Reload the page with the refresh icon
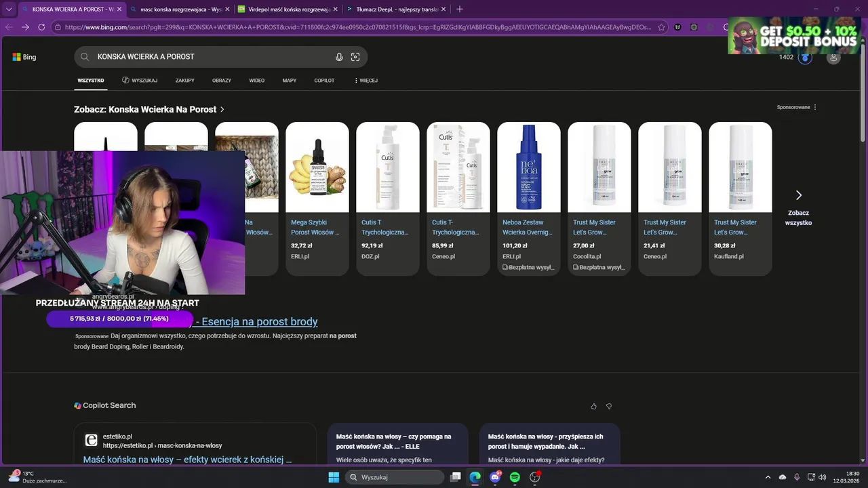 click(41, 27)
